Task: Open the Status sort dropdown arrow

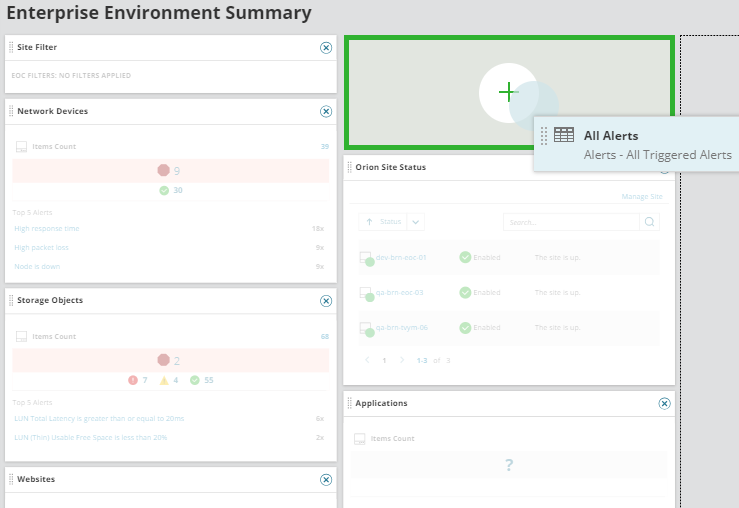Action: pos(416,222)
